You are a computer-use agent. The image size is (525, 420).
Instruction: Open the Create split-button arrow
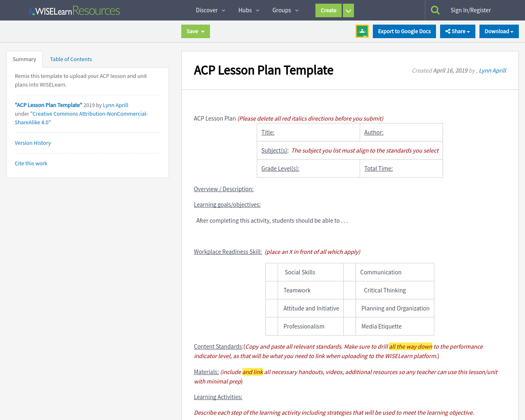tap(348, 10)
